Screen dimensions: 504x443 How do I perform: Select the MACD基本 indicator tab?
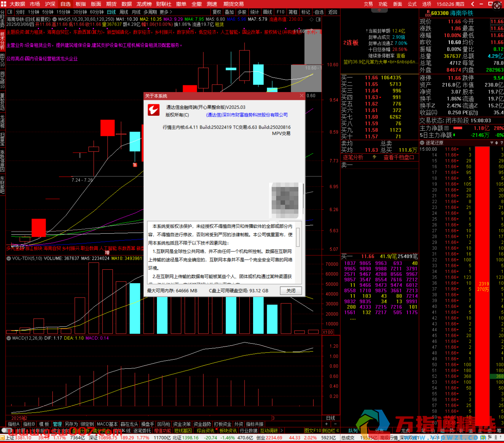pos(107,424)
